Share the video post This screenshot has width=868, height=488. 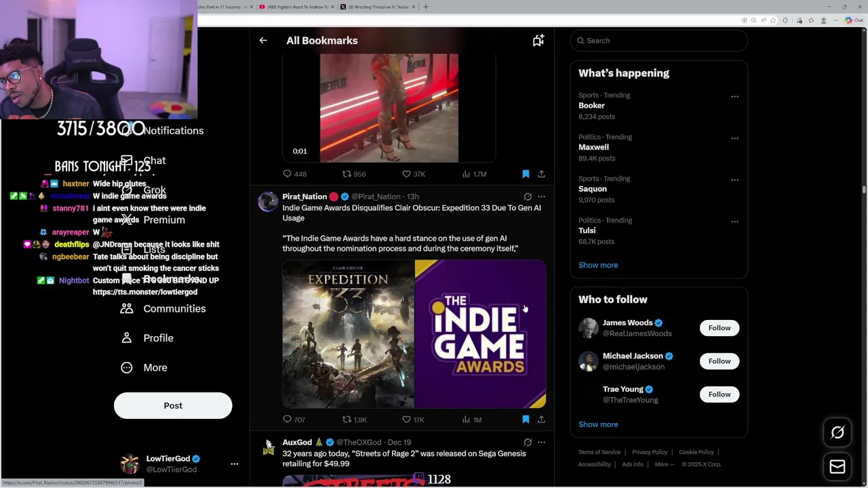click(541, 174)
